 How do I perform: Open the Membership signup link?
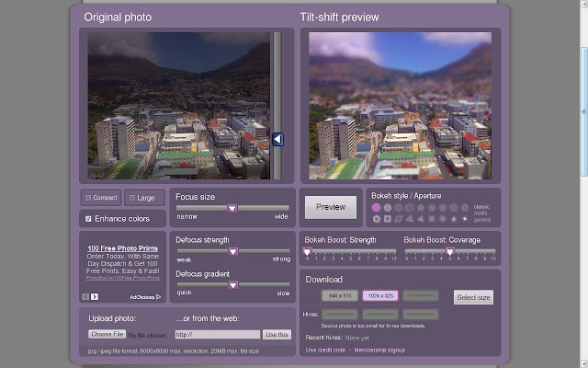(379, 350)
